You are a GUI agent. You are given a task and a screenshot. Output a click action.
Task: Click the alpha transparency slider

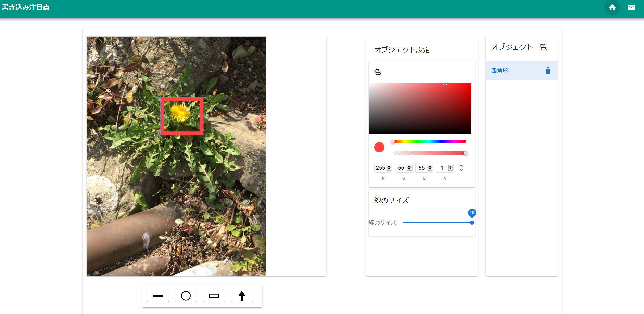[430, 153]
